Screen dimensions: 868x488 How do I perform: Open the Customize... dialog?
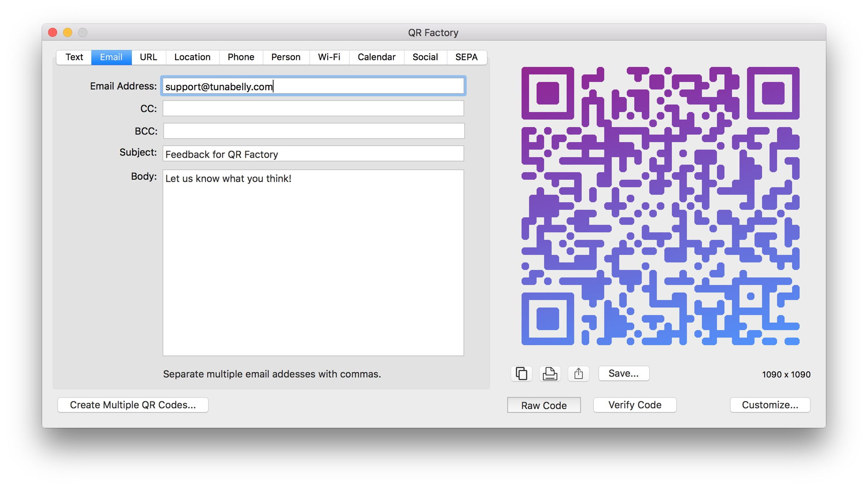pos(770,405)
